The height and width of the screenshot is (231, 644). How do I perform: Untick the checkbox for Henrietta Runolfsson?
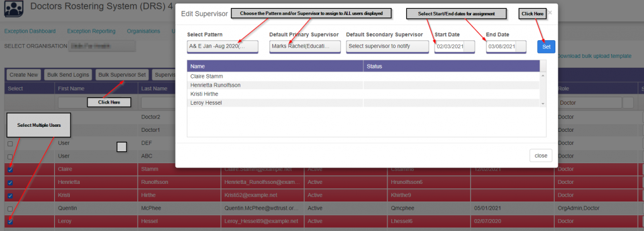10,183
